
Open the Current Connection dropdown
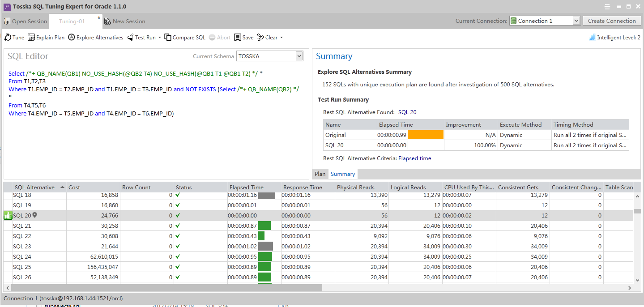pyautogui.click(x=576, y=21)
